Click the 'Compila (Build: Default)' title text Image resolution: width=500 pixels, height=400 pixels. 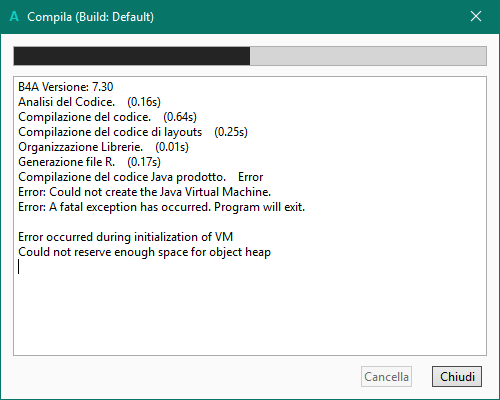point(91,17)
